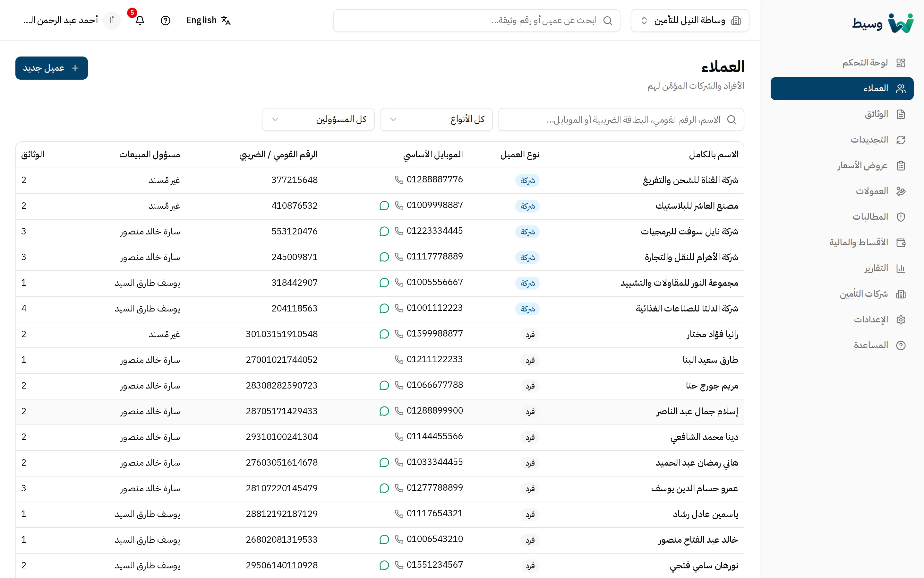The height and width of the screenshot is (578, 924).
Task: Click phone icon beside 01144455566
Action: 399,437
